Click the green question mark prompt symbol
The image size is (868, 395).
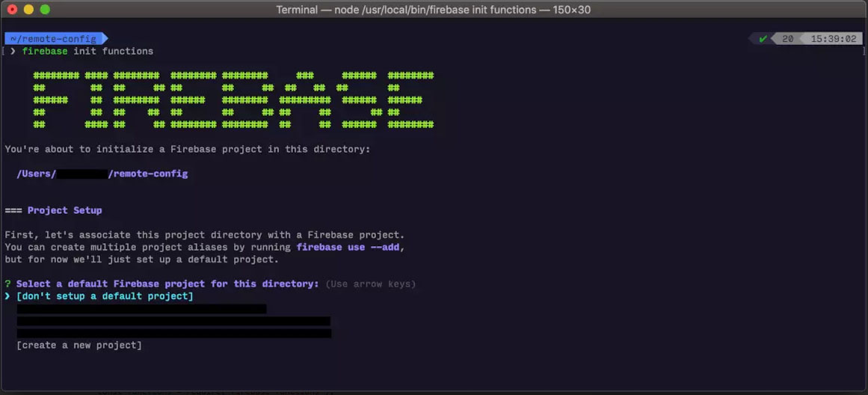click(x=7, y=284)
